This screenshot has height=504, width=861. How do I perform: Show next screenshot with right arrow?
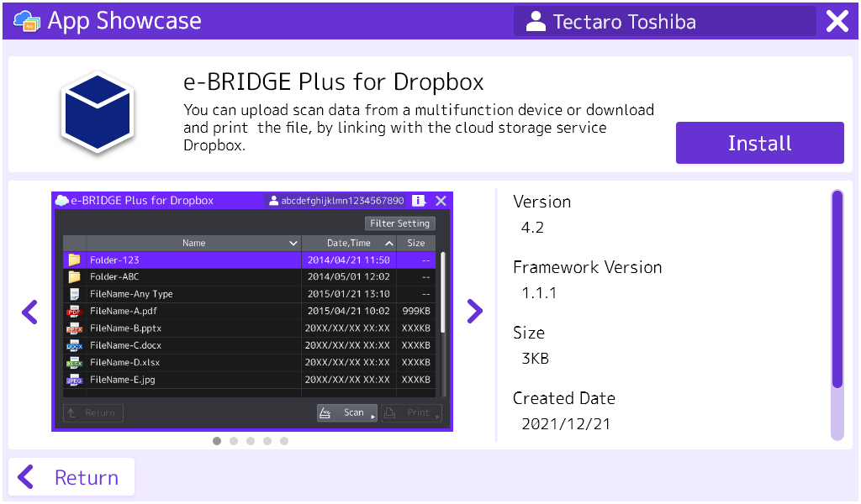point(474,312)
